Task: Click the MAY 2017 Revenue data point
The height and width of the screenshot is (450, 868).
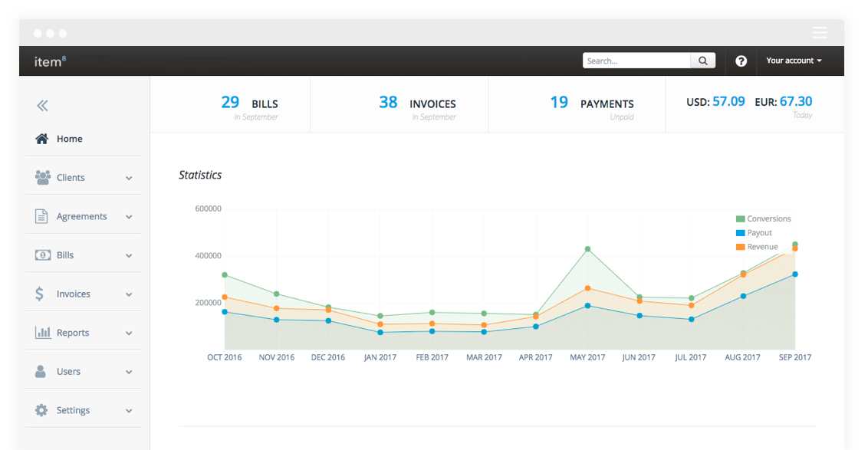Action: coord(587,288)
